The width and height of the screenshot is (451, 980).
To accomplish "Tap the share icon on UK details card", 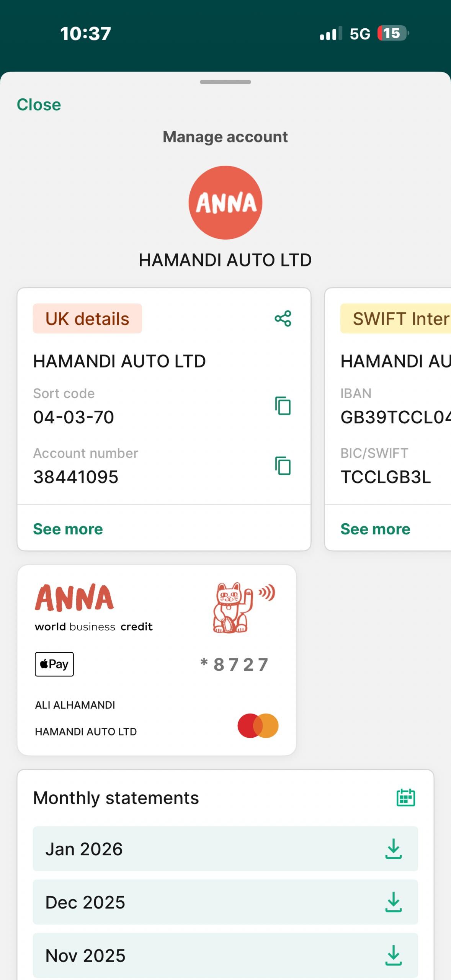I will (x=283, y=318).
